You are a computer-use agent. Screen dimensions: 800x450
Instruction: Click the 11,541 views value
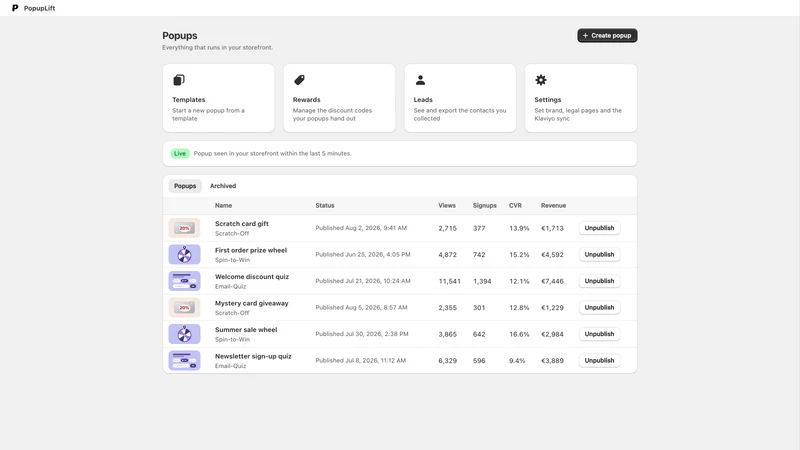pyautogui.click(x=449, y=281)
